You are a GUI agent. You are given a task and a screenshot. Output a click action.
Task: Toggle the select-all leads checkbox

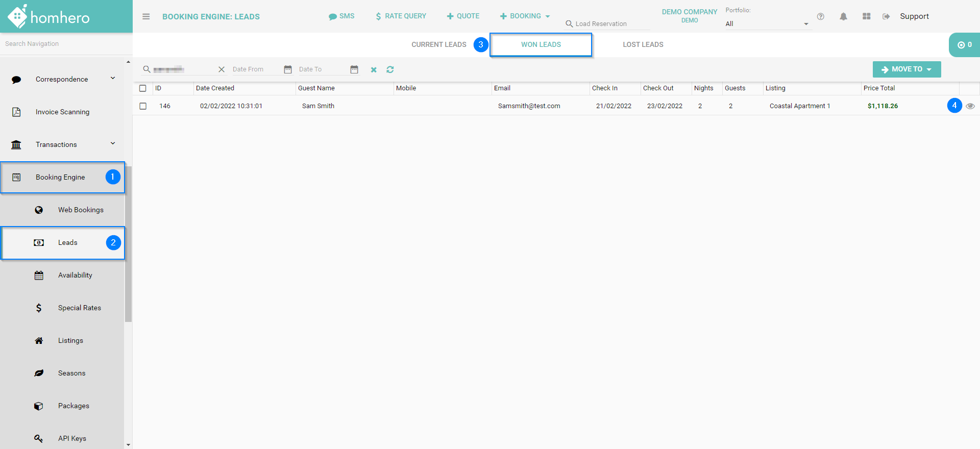143,88
